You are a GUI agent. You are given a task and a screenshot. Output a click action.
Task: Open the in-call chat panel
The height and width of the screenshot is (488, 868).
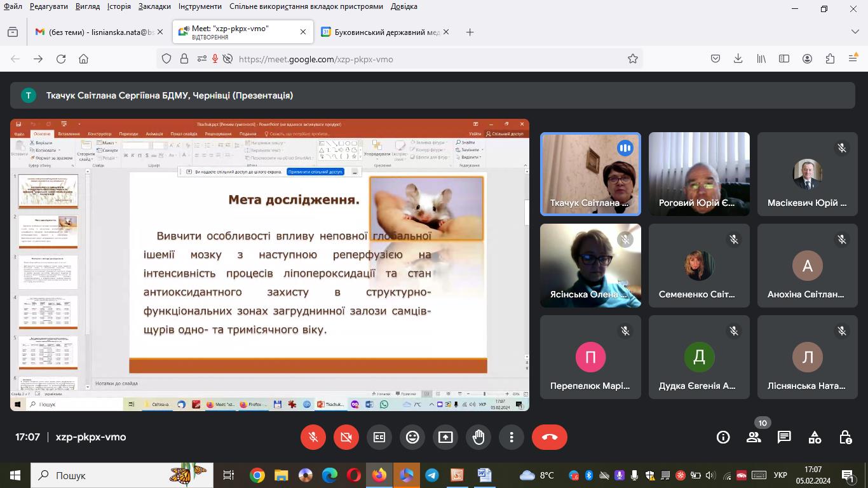tap(784, 437)
